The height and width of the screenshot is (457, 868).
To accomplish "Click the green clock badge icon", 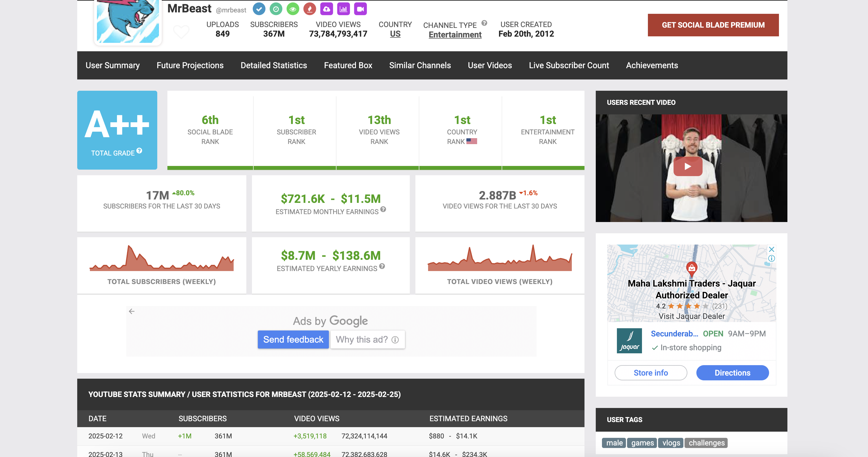I will [276, 9].
